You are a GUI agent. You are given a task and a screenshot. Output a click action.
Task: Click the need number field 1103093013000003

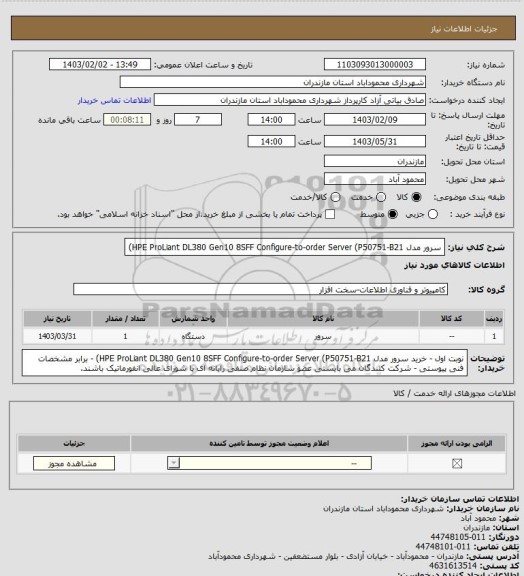pyautogui.click(x=375, y=64)
